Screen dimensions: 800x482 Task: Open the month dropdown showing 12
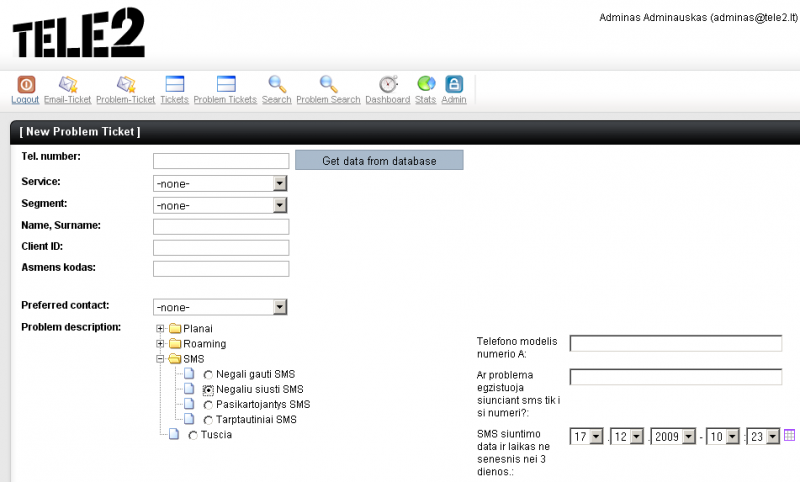coord(627,437)
